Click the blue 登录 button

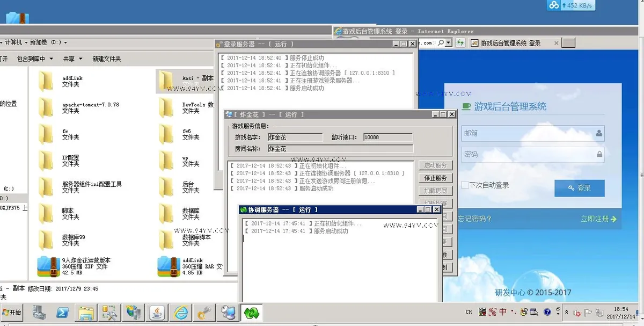(x=580, y=188)
